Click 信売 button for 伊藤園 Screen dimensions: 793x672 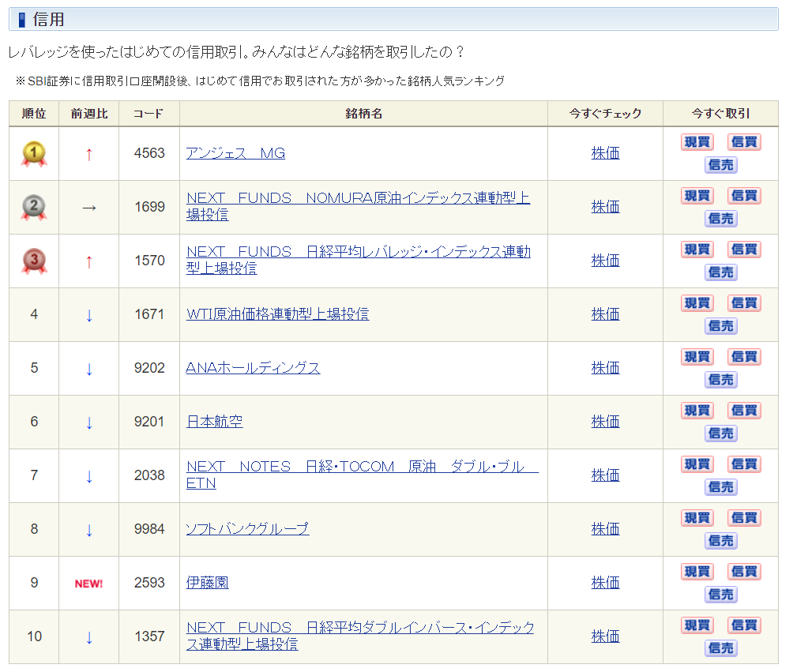point(720,594)
